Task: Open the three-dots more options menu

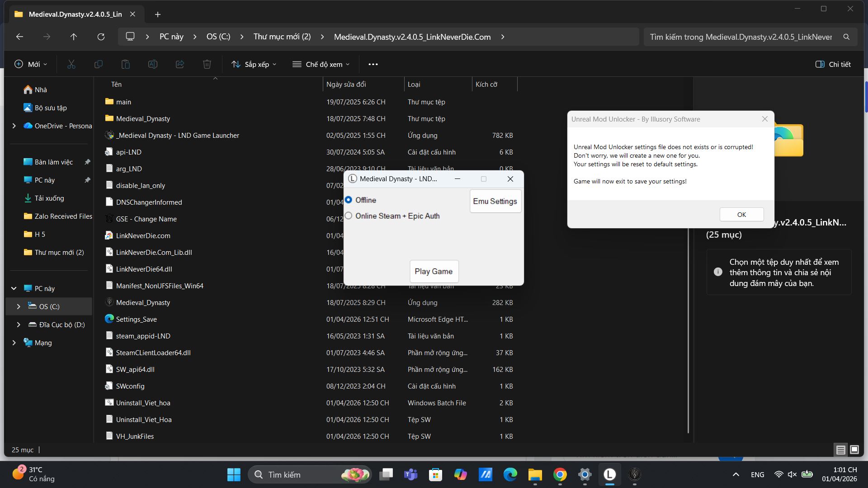Action: click(x=373, y=64)
